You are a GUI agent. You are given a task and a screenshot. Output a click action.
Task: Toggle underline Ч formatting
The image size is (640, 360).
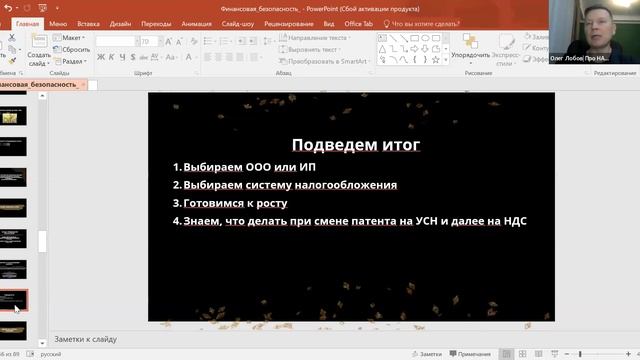pyautogui.click(x=122, y=57)
